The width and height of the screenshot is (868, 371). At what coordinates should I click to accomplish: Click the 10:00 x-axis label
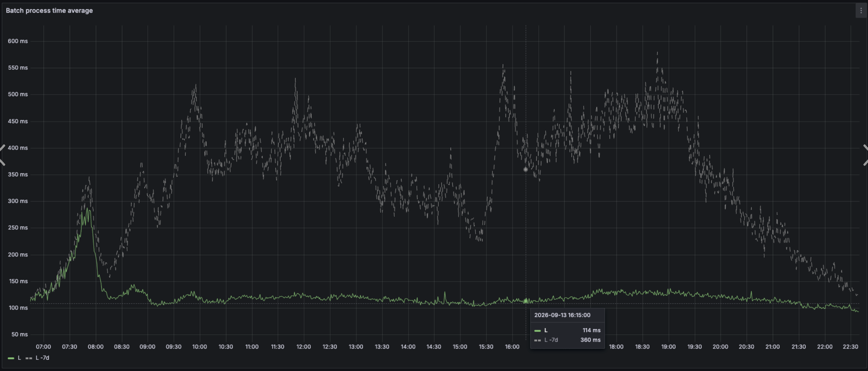tap(199, 347)
